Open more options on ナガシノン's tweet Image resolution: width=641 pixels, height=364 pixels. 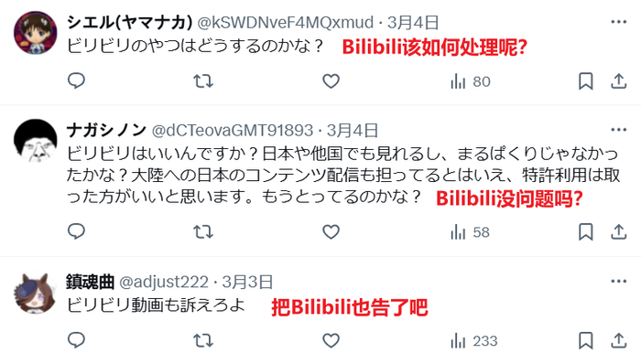(618, 130)
